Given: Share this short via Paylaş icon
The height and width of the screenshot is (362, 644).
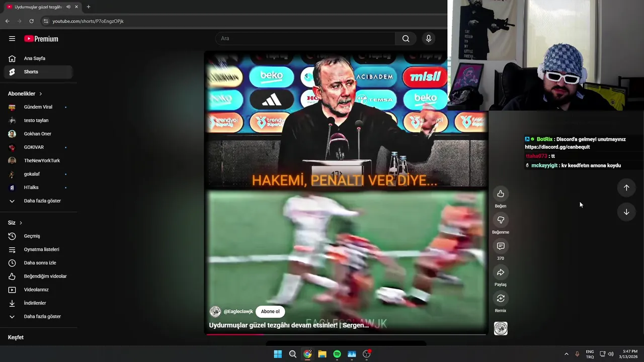Looking at the screenshot, I should pyautogui.click(x=501, y=273).
